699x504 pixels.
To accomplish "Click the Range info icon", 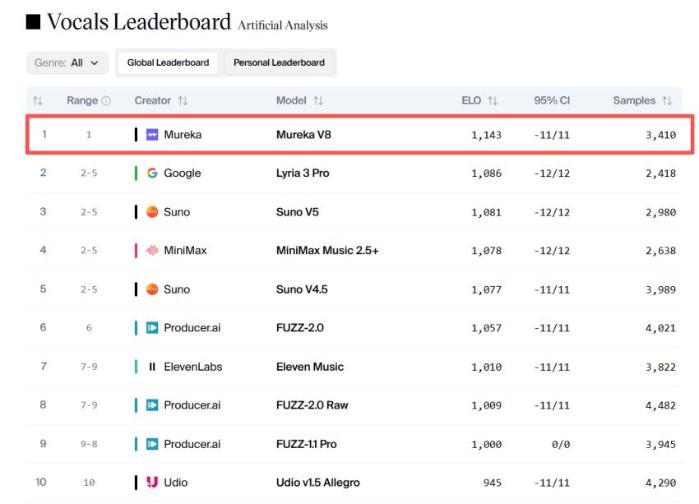I will coord(106,101).
